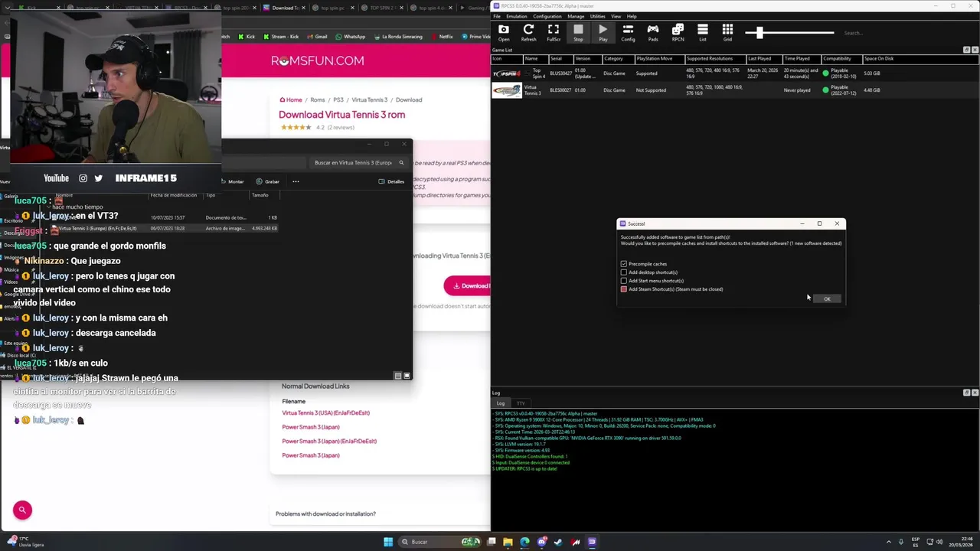Open the Windows Start menu
Image resolution: width=980 pixels, height=551 pixels.
388,542
